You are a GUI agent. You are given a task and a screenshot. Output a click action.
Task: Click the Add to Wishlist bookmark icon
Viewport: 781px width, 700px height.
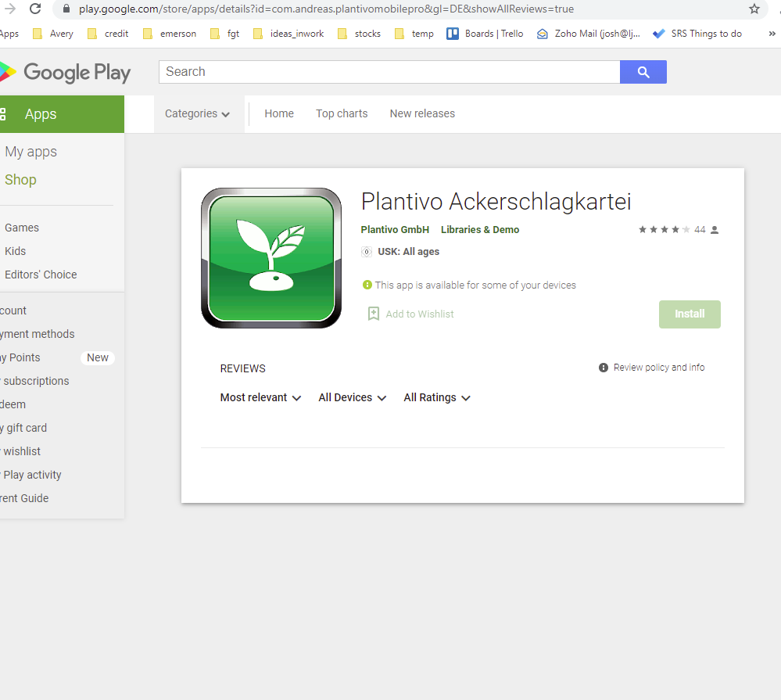(373, 314)
